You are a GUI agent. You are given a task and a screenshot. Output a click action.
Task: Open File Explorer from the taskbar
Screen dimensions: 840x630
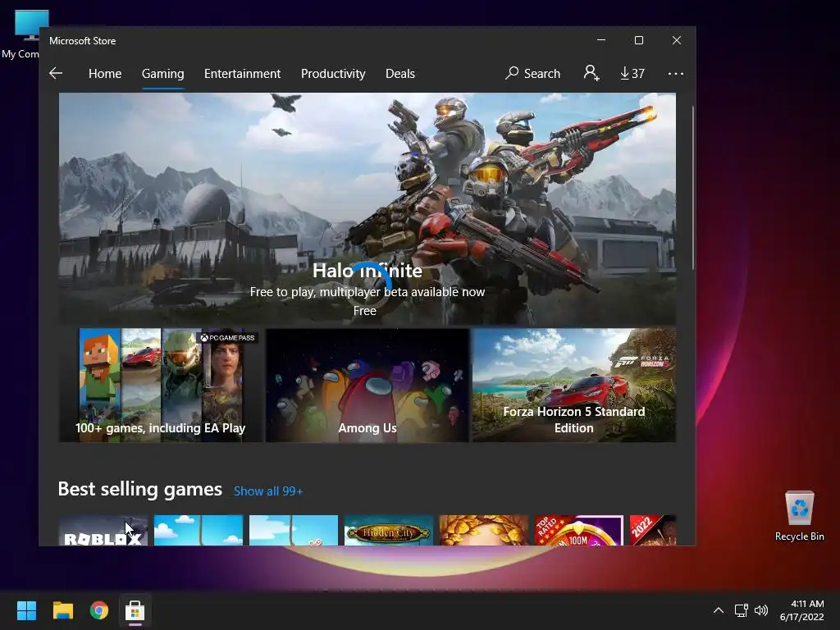[62, 610]
